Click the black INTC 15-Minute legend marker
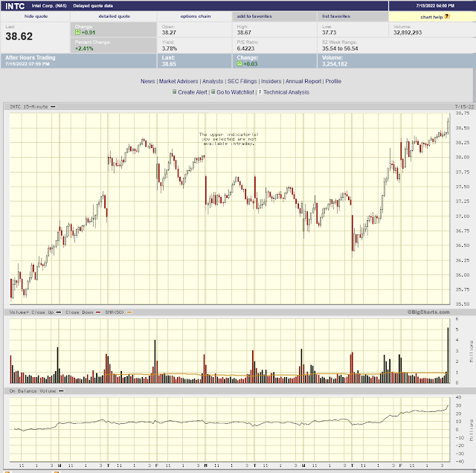 pyautogui.click(x=53, y=107)
